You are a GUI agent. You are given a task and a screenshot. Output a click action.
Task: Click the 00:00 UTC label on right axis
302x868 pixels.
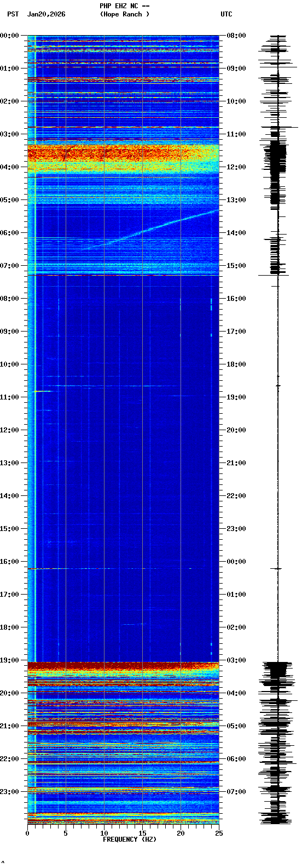(x=236, y=562)
